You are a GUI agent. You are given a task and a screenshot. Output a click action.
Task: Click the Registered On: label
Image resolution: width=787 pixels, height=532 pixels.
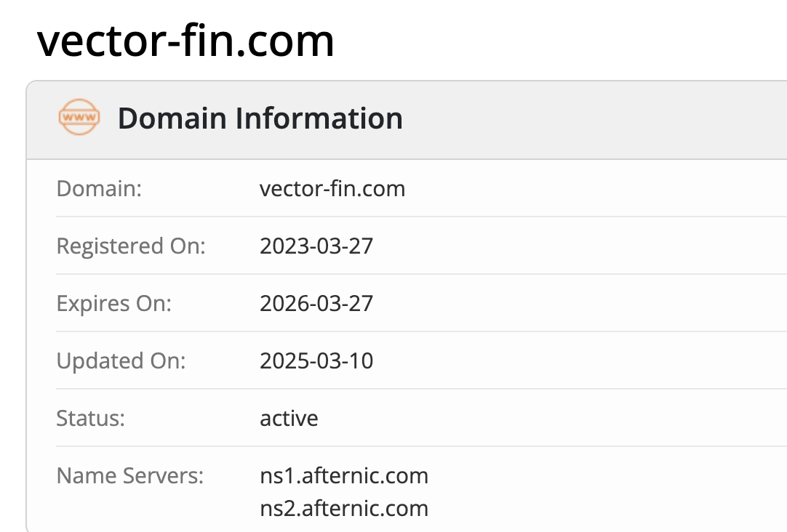click(131, 246)
